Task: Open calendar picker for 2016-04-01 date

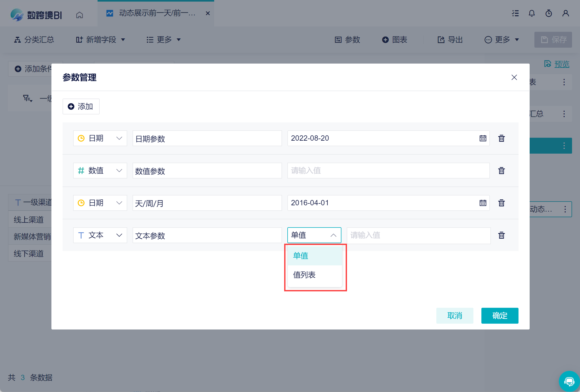Action: coord(483,203)
